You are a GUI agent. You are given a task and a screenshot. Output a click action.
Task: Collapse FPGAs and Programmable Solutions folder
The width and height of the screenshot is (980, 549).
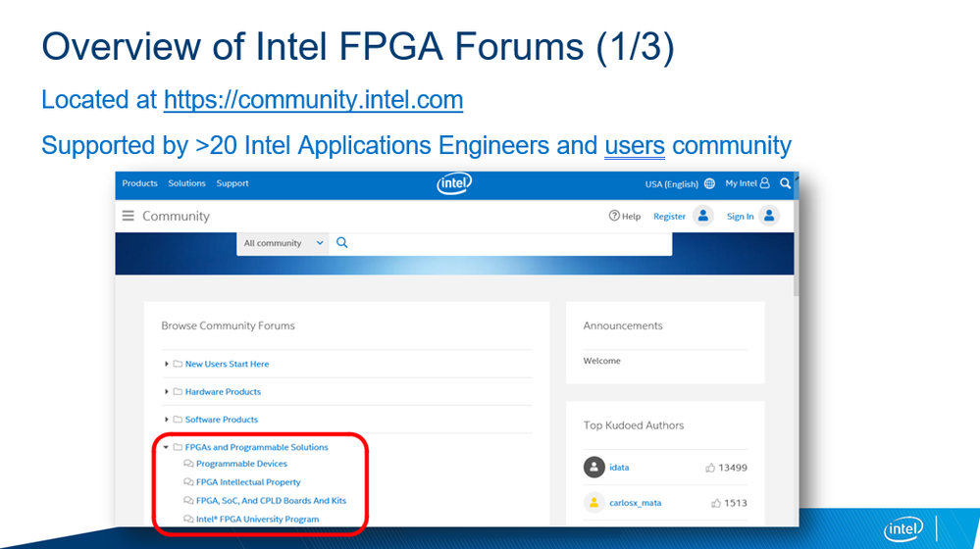point(167,447)
